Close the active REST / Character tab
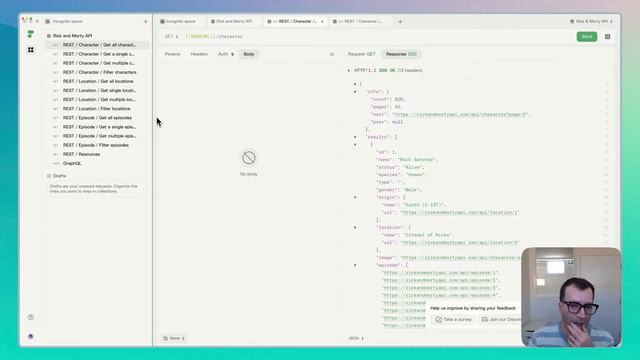This screenshot has height=360, width=640. pyautogui.click(x=322, y=21)
